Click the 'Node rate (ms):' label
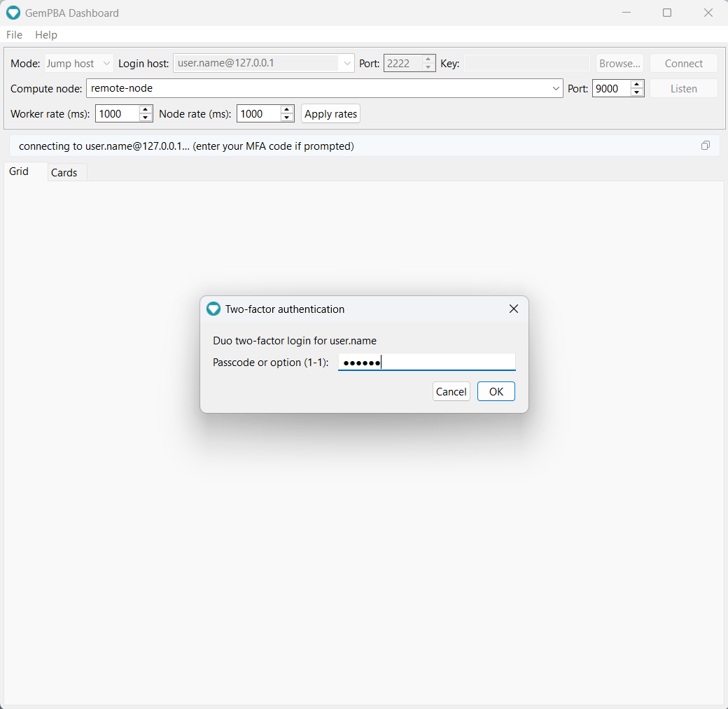 click(x=195, y=114)
